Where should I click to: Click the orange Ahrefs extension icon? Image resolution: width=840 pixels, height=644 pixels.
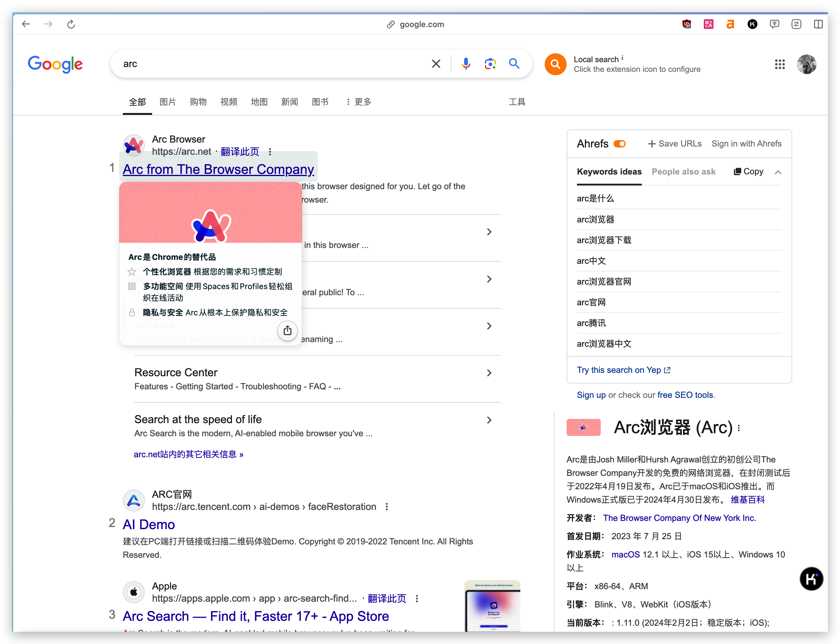(730, 24)
